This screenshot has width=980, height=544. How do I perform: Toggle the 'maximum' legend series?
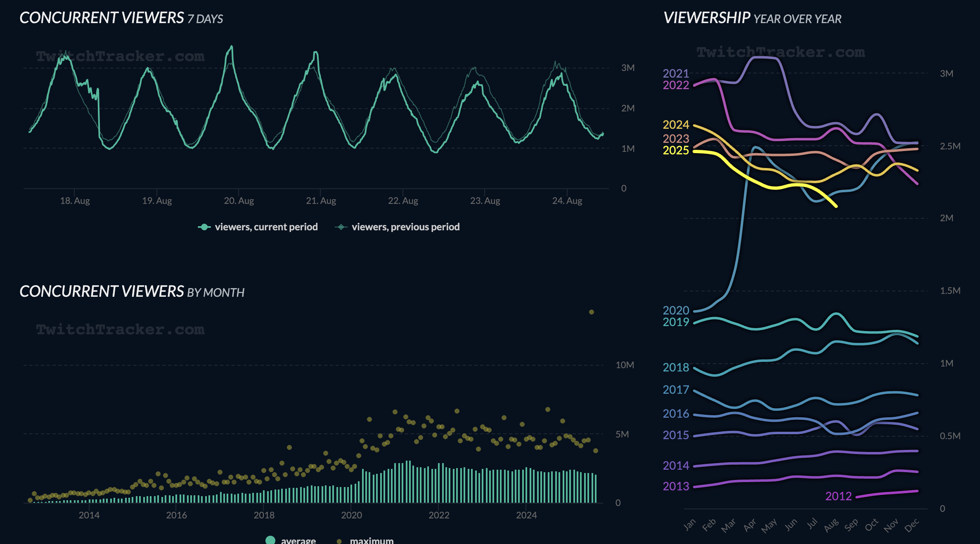371,540
